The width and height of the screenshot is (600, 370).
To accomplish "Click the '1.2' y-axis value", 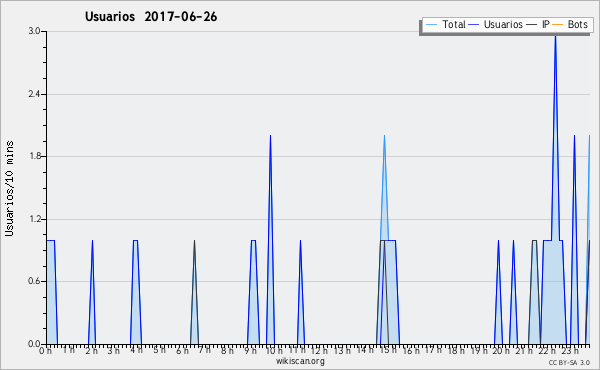I will [34, 219].
